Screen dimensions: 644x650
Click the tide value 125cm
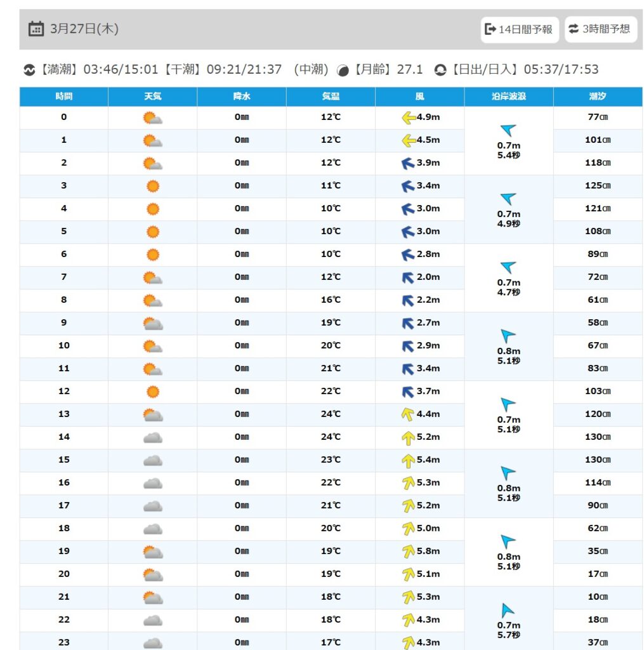pyautogui.click(x=598, y=186)
